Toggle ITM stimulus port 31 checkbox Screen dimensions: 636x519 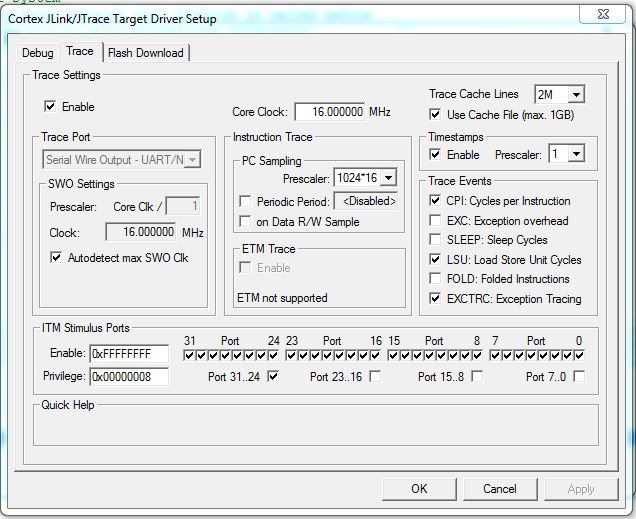click(x=189, y=356)
